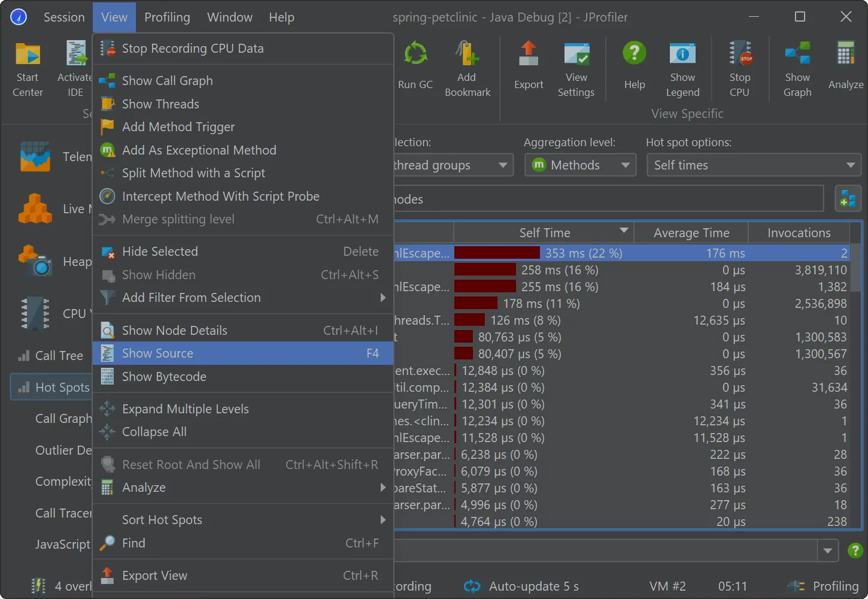The image size is (868, 599).
Task: Open the Call Tracer view in the sidebar
Action: pos(63,513)
